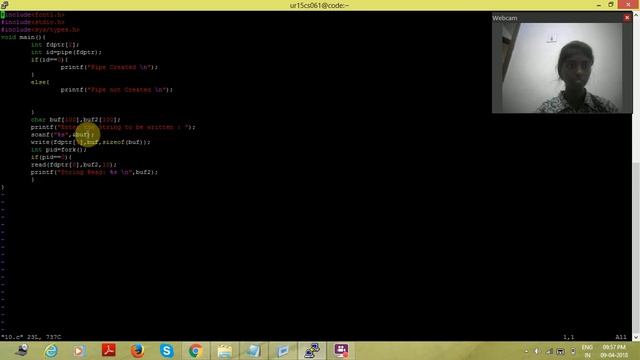This screenshot has height=360, width=640.
Task: Click the 'read(fdptr[0],buf2,10);' line
Action: [73, 164]
